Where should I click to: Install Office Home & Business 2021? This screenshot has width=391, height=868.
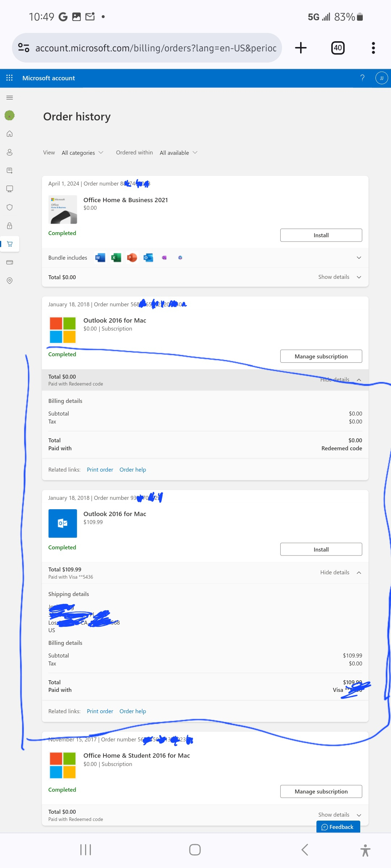(321, 235)
